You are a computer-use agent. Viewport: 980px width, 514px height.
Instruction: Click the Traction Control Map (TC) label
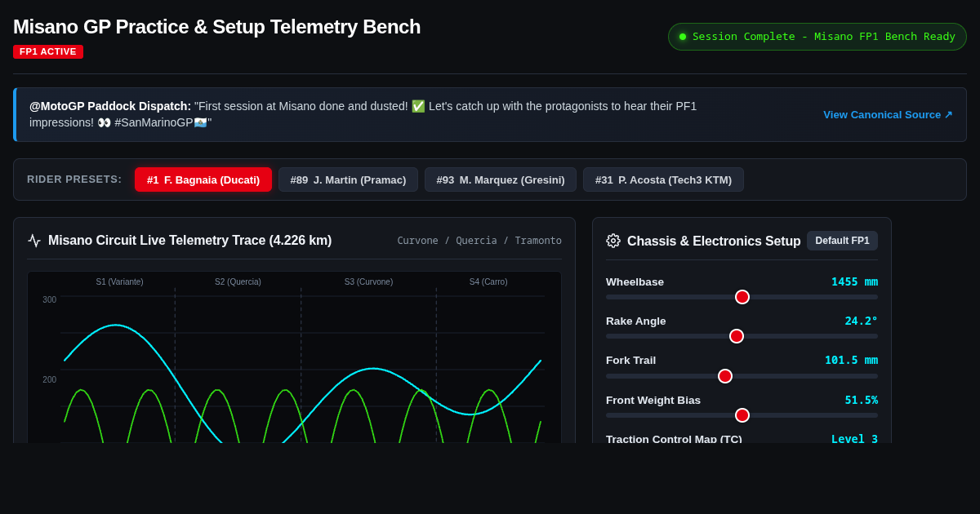(674, 439)
